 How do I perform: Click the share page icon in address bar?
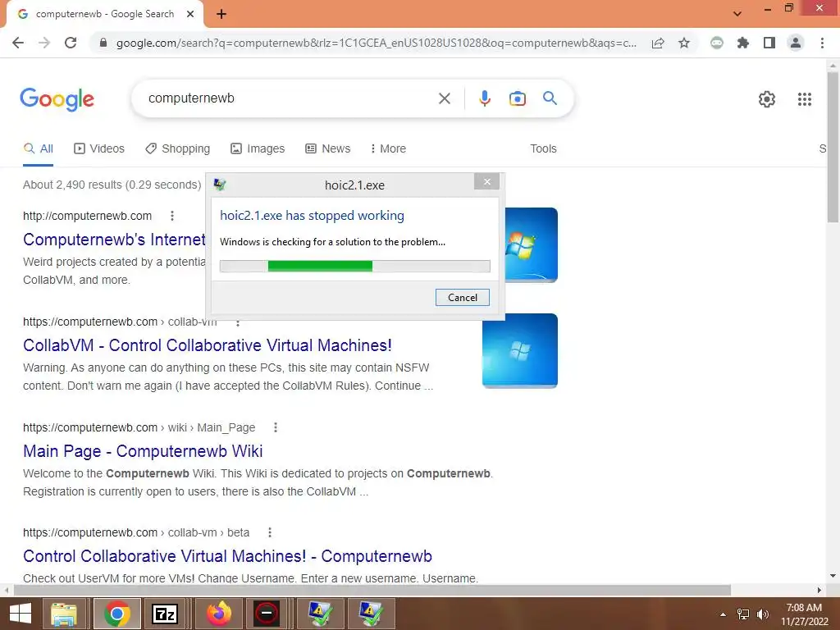point(657,43)
